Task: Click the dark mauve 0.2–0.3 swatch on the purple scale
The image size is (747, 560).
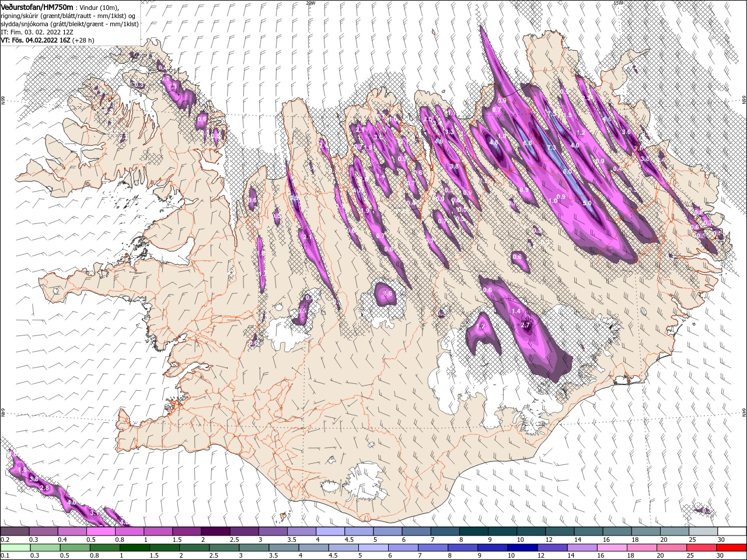Action: click(15, 531)
